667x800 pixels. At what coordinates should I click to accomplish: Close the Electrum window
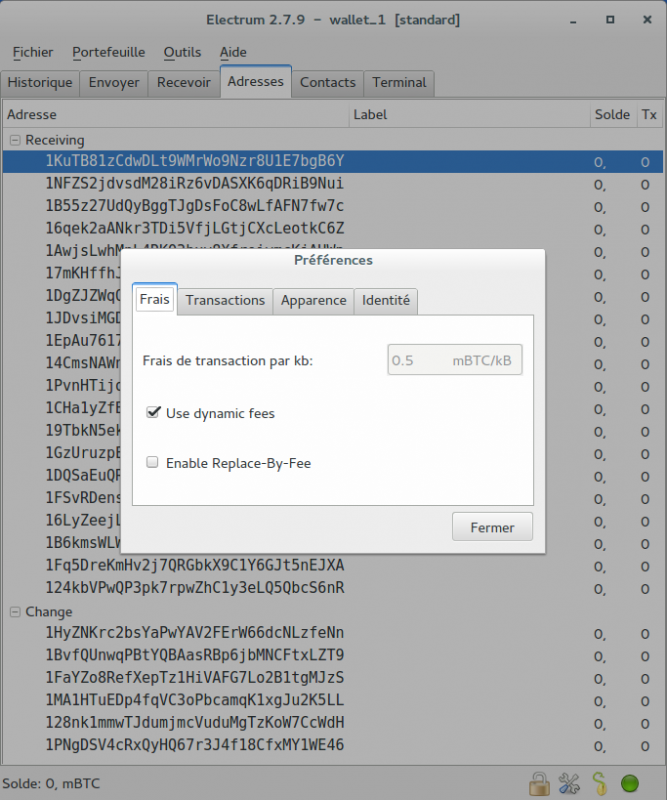tap(647, 20)
